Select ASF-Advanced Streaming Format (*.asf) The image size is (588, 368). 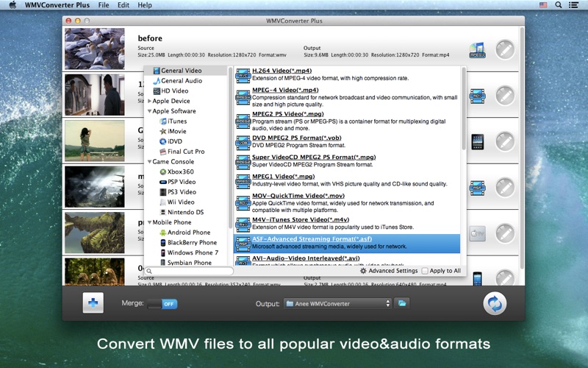pyautogui.click(x=347, y=244)
